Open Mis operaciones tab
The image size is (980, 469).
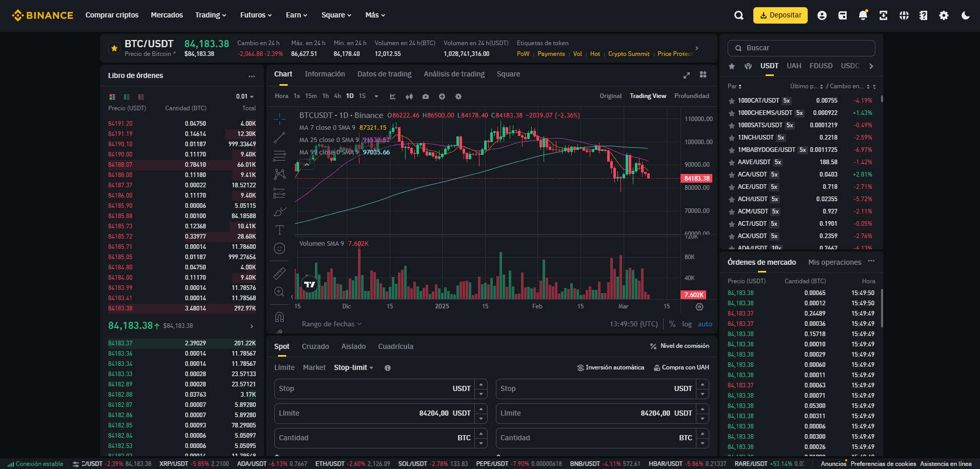pyautogui.click(x=834, y=262)
